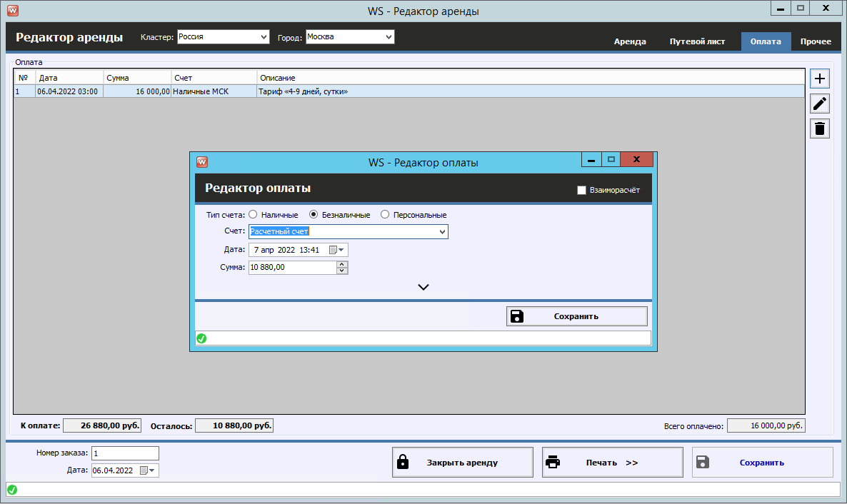Click Сохранить in the payment editor dialog
The image size is (847, 504).
coord(576,316)
